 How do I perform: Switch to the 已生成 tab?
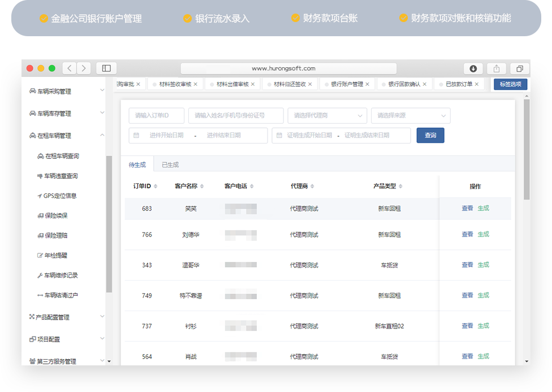[x=170, y=165]
